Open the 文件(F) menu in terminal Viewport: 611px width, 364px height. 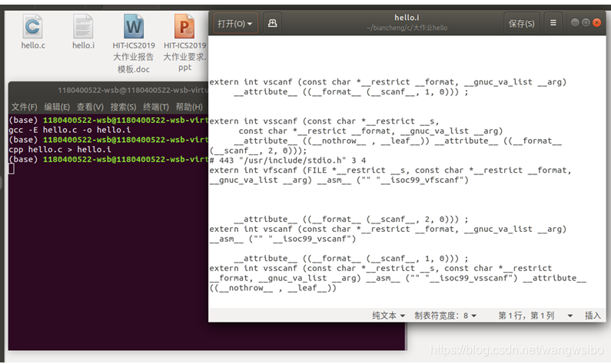click(x=24, y=107)
